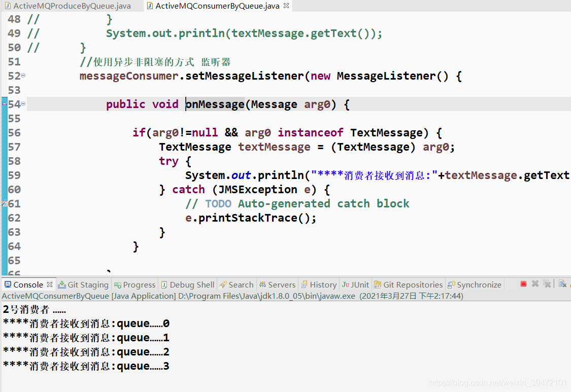Click console output line 'queue......1'

pos(86,338)
